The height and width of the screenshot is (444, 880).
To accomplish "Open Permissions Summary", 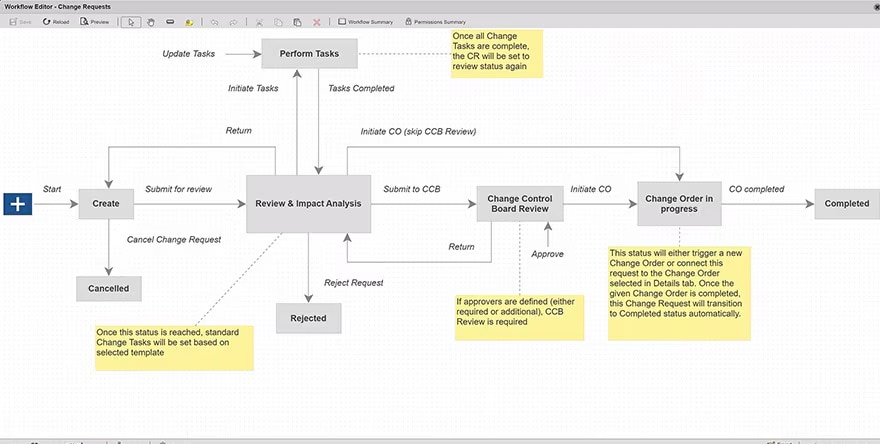I will point(435,21).
